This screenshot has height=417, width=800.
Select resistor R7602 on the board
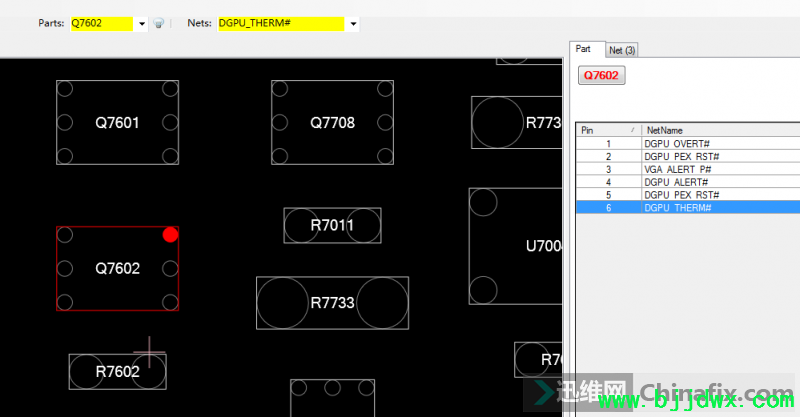click(x=117, y=372)
